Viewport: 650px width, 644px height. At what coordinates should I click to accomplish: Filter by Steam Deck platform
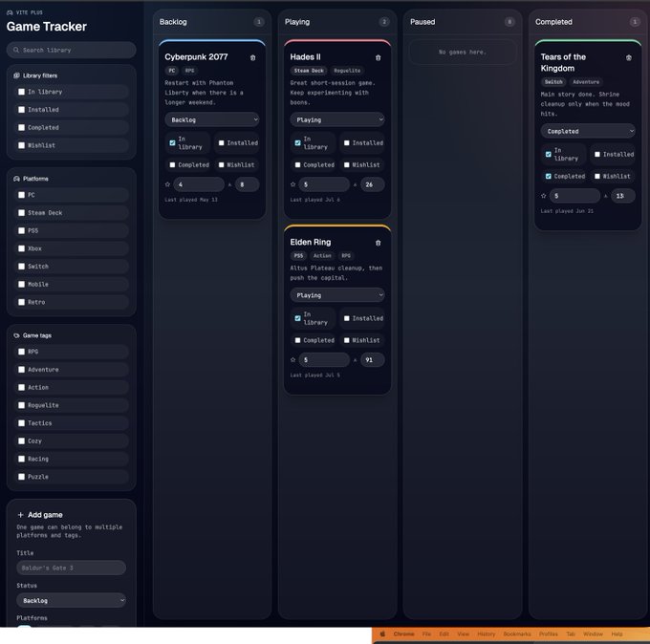[22, 212]
